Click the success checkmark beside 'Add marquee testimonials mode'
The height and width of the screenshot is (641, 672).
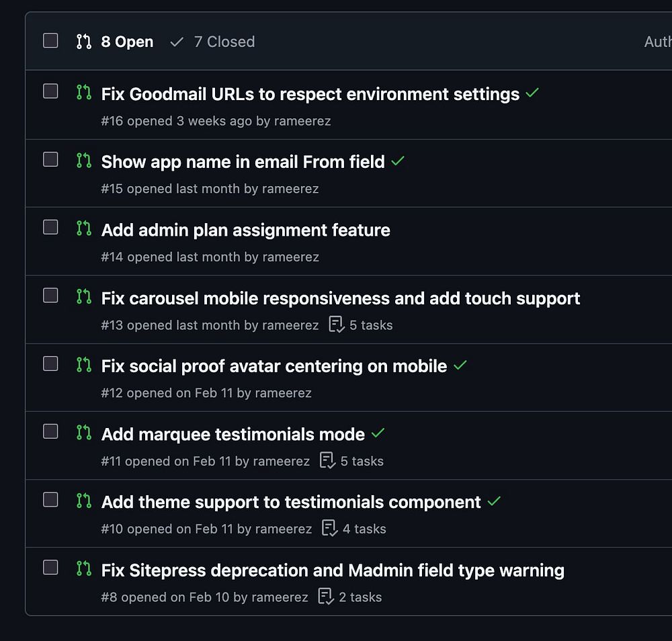coord(378,433)
